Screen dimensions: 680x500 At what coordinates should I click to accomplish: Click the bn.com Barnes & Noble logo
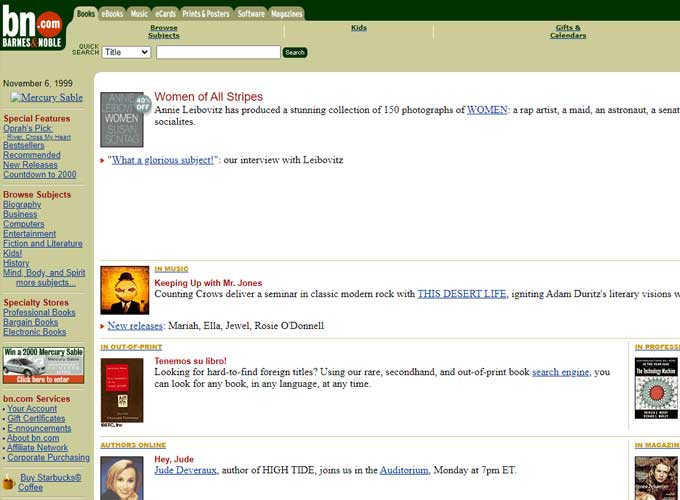(33, 26)
